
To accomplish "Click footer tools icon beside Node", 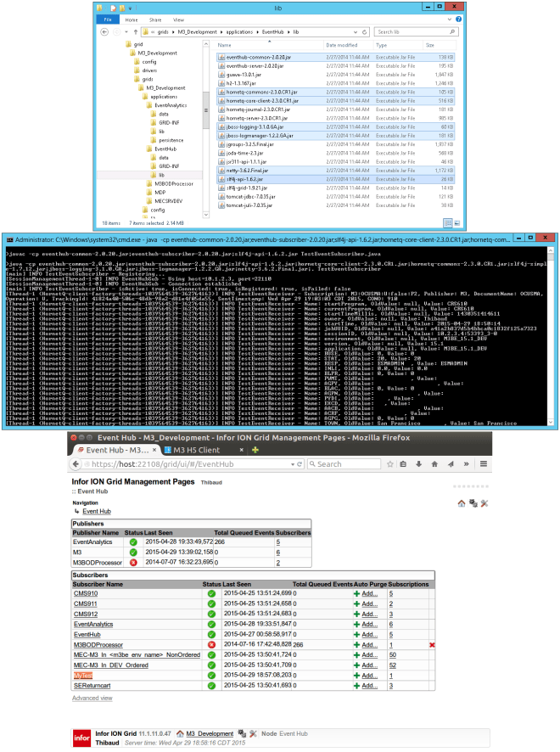I will pyautogui.click(x=253, y=734).
